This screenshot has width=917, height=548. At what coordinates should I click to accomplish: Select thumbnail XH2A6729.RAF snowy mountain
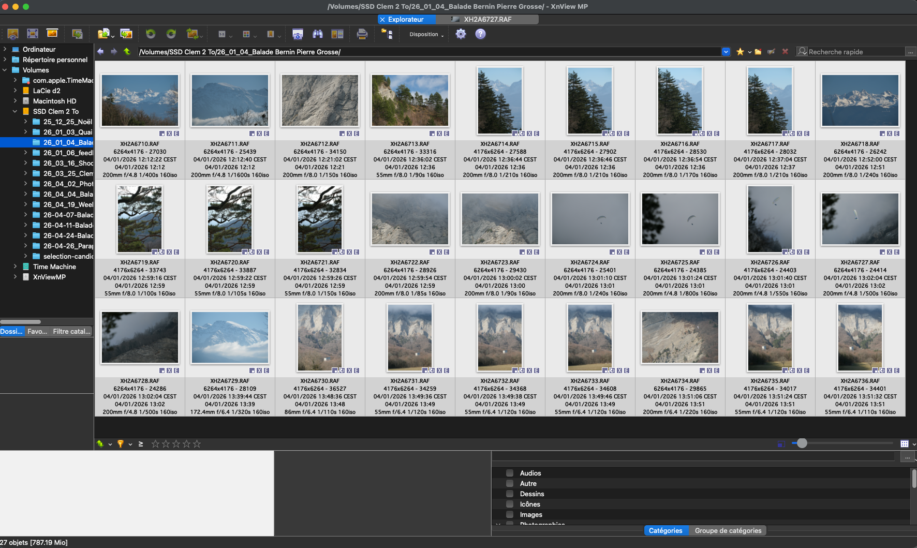(230, 337)
